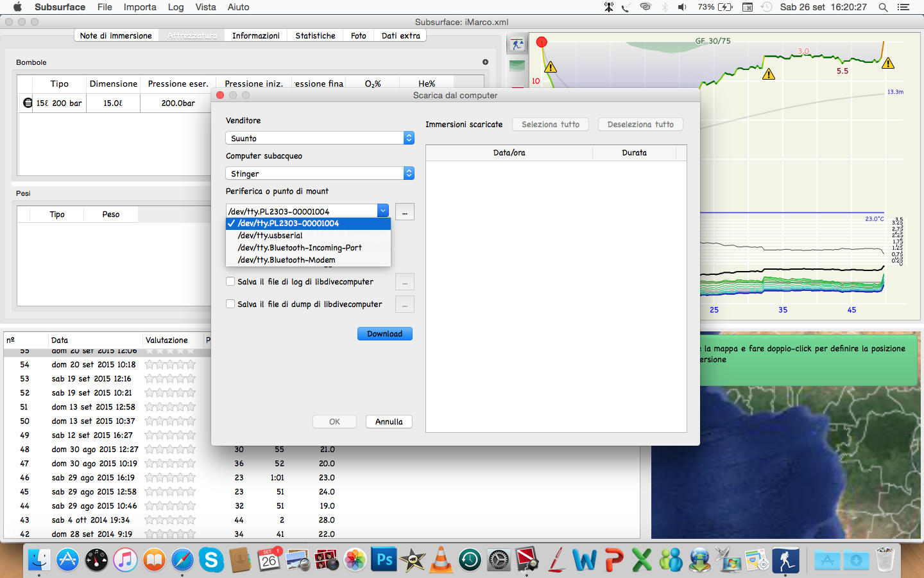This screenshot has height=578, width=924.
Task: Toggle the calculated ceiling diver icon
Action: [x=517, y=44]
